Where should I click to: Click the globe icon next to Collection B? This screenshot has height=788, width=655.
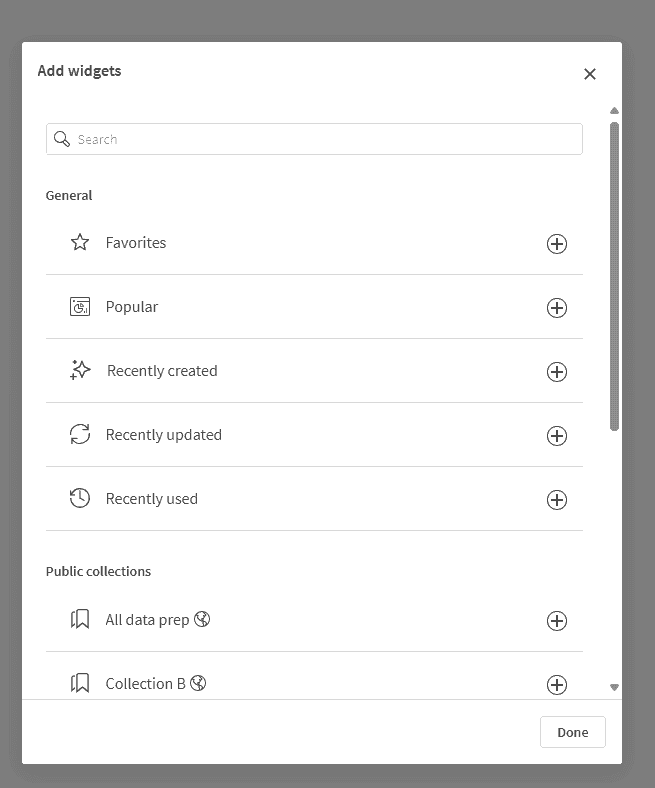pos(198,684)
